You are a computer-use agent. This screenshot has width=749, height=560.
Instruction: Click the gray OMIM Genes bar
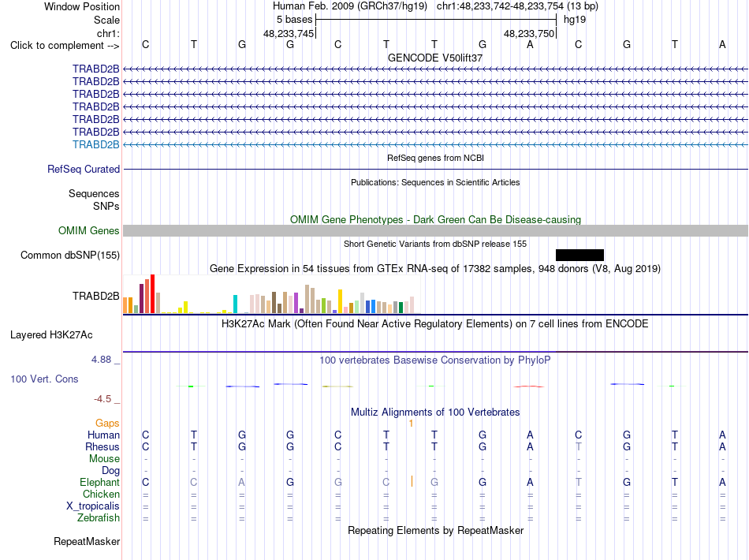click(436, 231)
